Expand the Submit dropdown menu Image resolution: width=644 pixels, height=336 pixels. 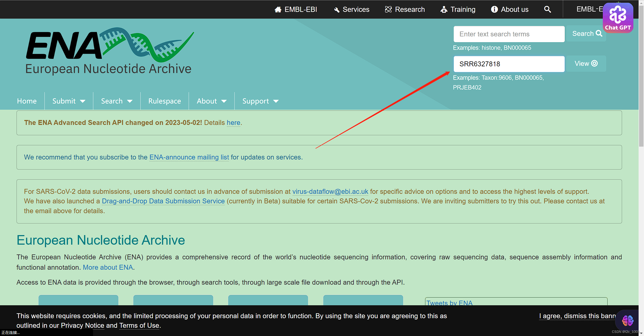pyautogui.click(x=69, y=101)
